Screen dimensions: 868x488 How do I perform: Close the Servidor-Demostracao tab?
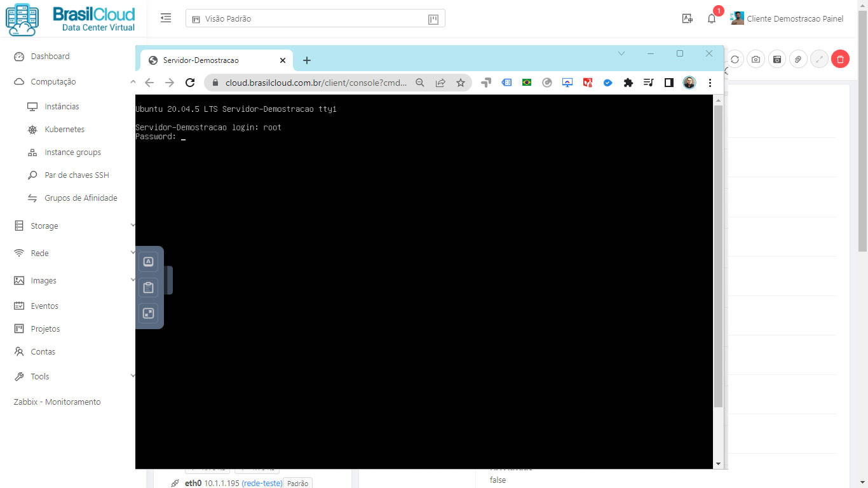[x=283, y=60]
